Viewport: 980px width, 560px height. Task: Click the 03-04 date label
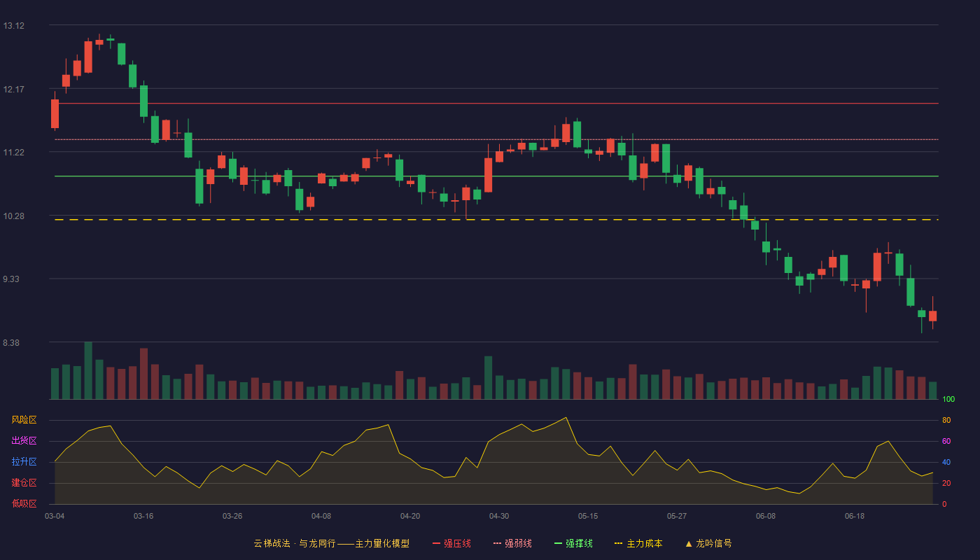point(55,516)
